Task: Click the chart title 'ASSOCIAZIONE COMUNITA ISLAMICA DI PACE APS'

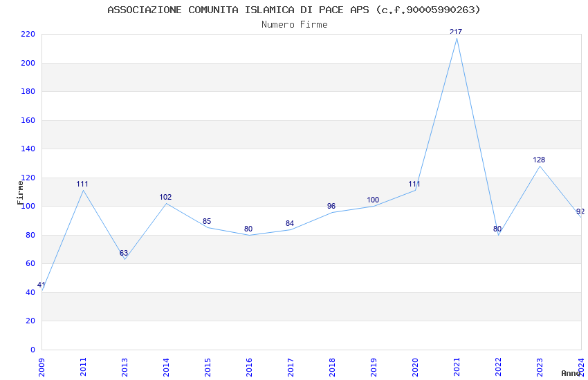Action: (x=238, y=10)
